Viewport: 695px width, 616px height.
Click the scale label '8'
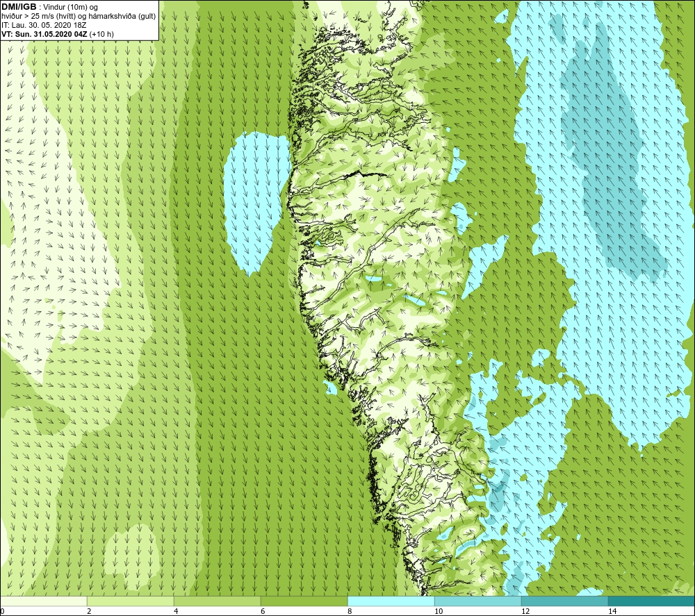coord(350,611)
